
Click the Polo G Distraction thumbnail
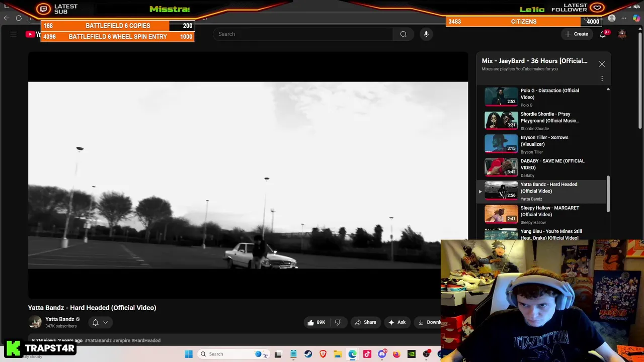pyautogui.click(x=501, y=97)
